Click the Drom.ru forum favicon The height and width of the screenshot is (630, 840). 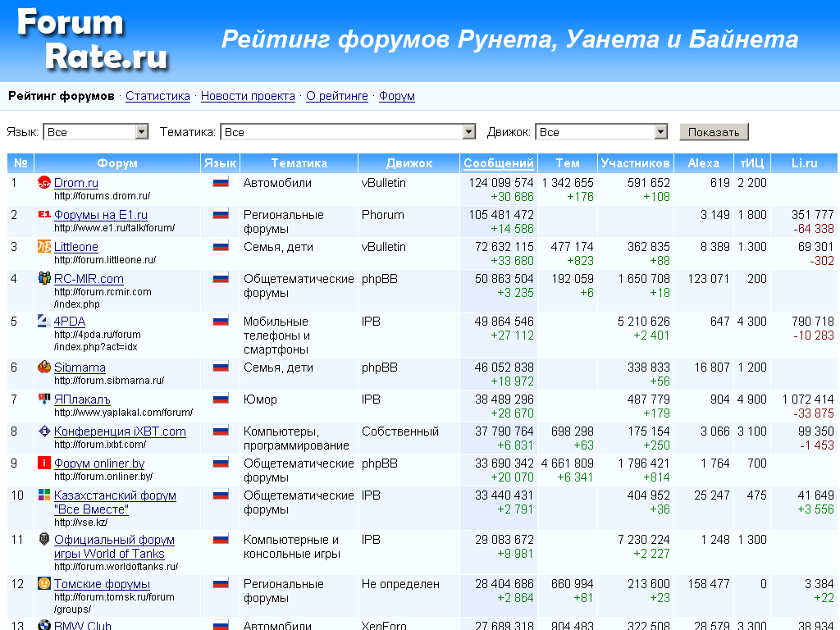(x=44, y=183)
